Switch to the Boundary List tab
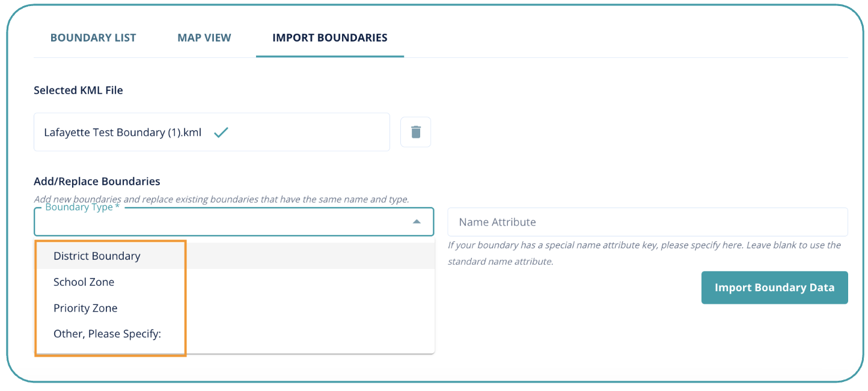868x391 pixels. pyautogui.click(x=93, y=38)
